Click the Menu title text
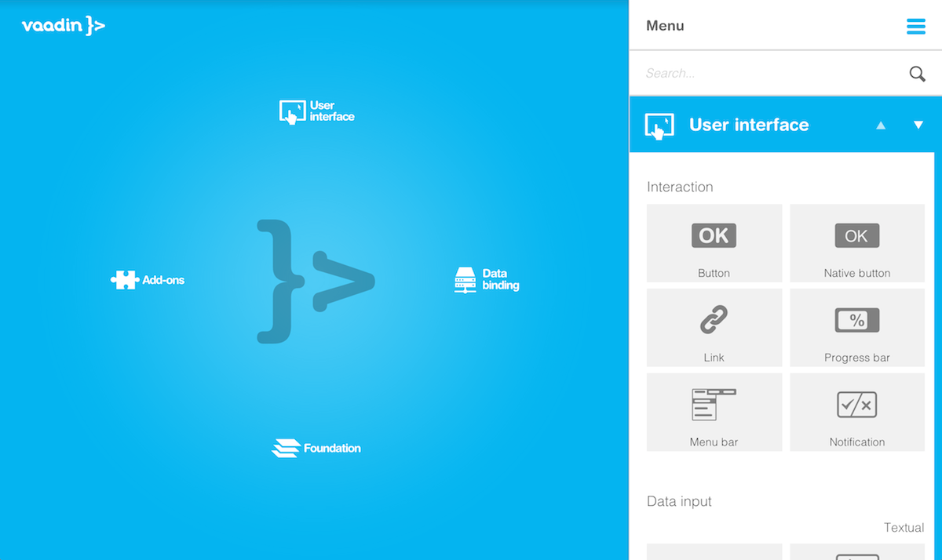The height and width of the screenshot is (560, 942). pos(665,26)
